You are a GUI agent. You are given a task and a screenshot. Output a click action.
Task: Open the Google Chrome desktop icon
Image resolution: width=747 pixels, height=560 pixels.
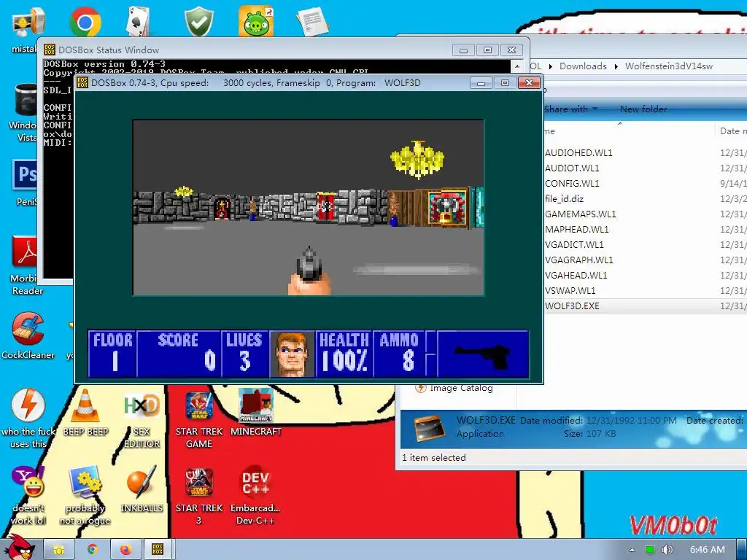(x=85, y=22)
